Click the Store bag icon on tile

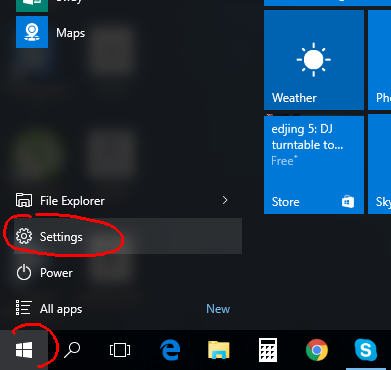click(348, 202)
